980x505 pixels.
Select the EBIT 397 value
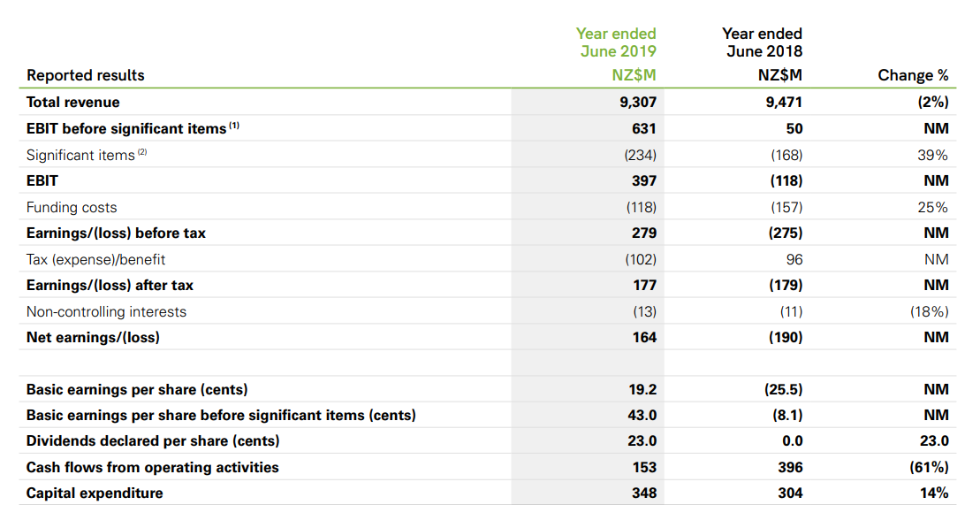[643, 180]
